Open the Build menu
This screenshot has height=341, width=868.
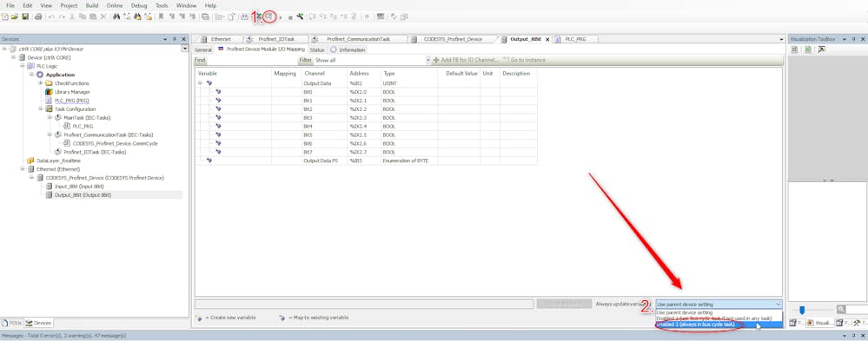pos(92,5)
